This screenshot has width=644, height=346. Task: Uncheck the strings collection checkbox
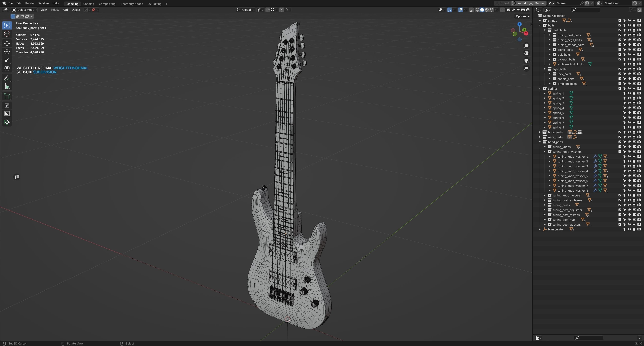620,20
